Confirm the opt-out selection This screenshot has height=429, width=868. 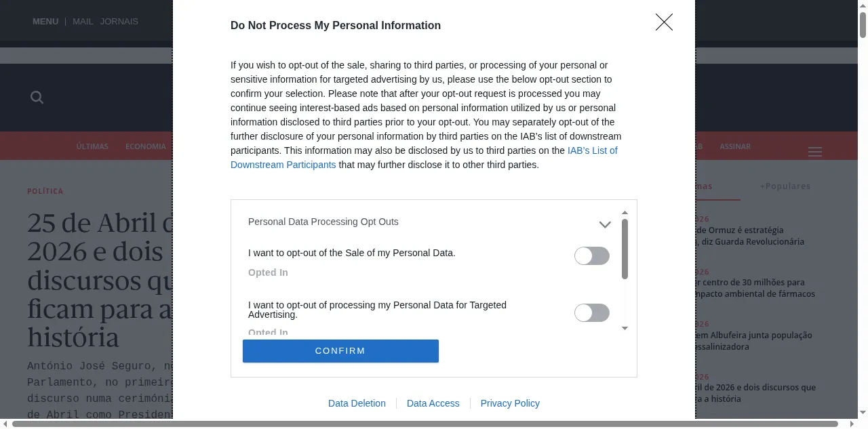[x=340, y=351]
